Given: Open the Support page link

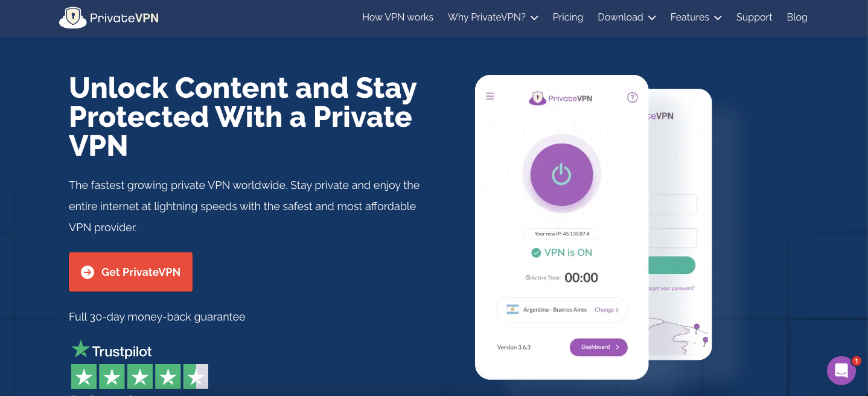Looking at the screenshot, I should (x=754, y=18).
